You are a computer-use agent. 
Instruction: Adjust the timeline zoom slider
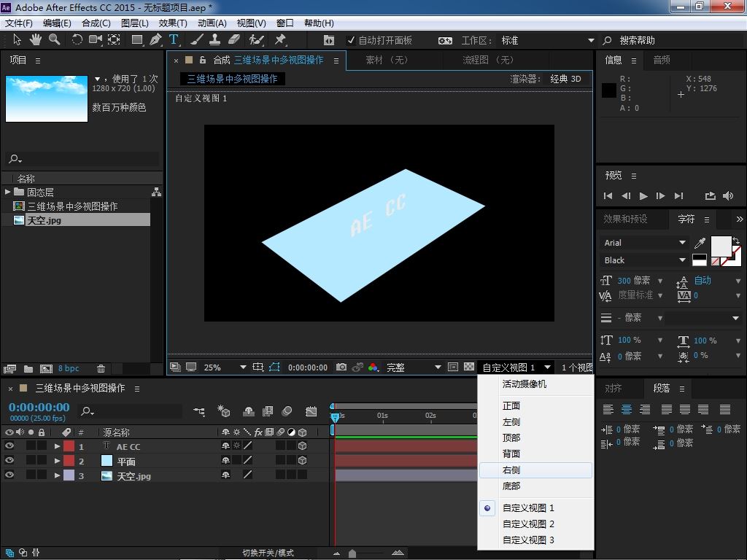tap(352, 553)
